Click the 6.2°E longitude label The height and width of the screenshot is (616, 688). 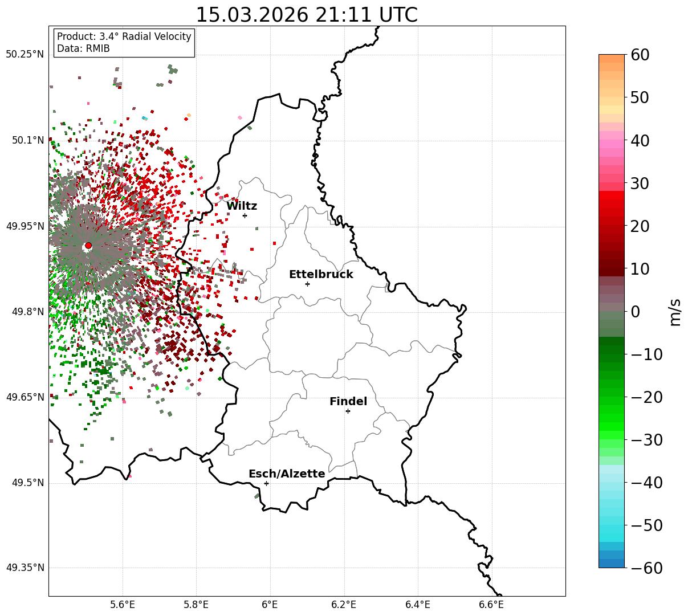tap(344, 605)
